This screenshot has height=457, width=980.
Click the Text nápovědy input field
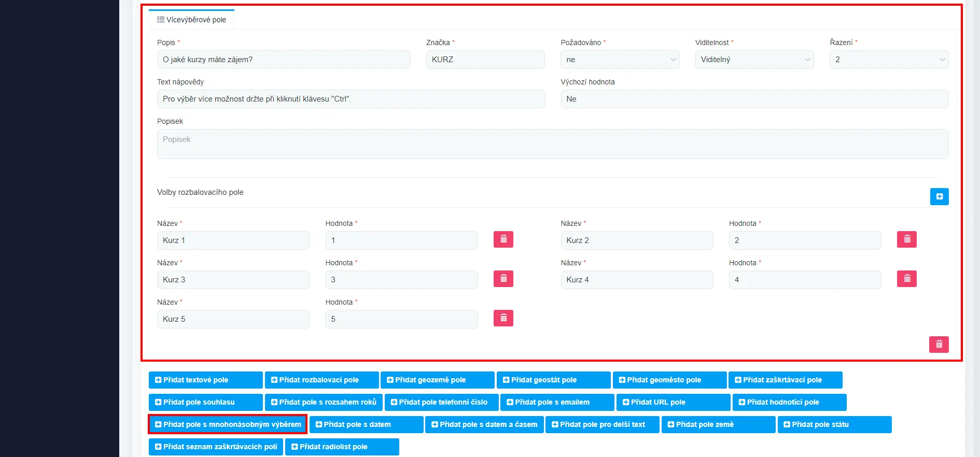[351, 99]
